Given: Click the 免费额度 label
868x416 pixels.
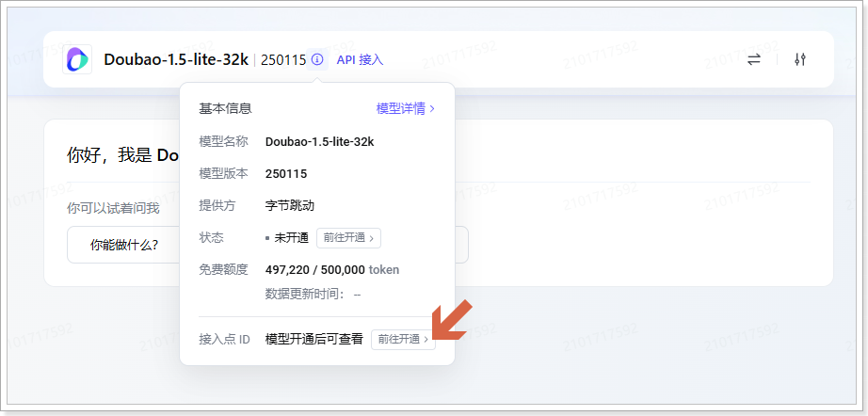Looking at the screenshot, I should [x=224, y=270].
